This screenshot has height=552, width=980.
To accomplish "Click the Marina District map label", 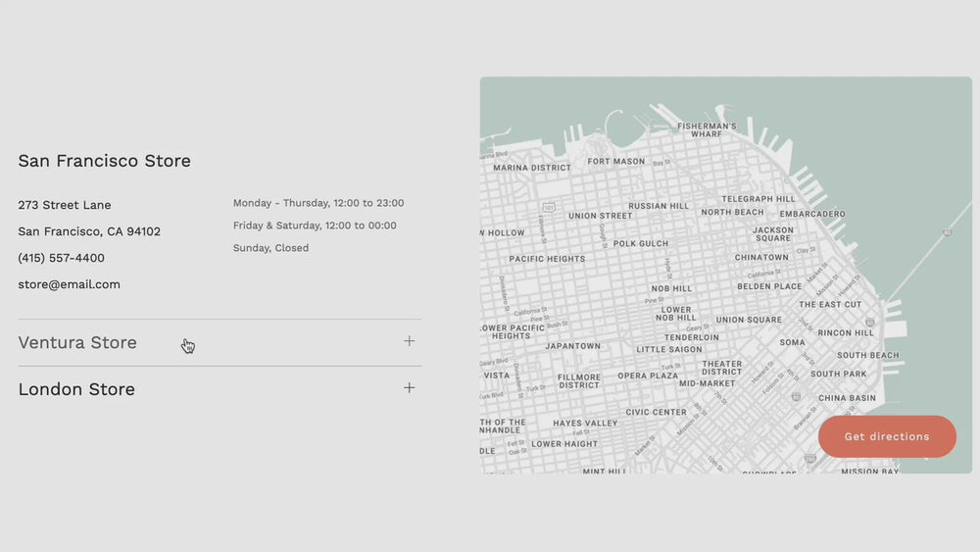I will coord(531,168).
